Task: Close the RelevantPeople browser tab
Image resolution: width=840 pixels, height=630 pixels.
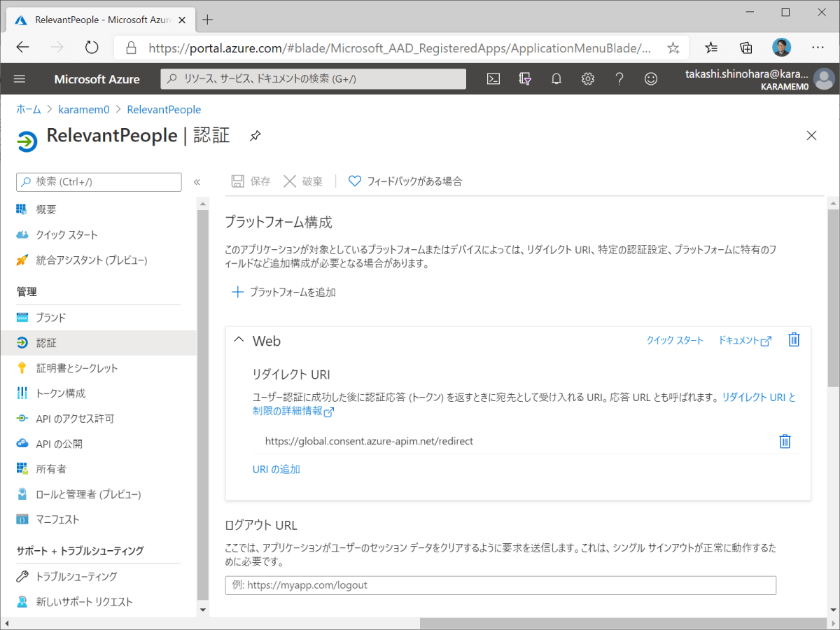Action: click(x=183, y=20)
